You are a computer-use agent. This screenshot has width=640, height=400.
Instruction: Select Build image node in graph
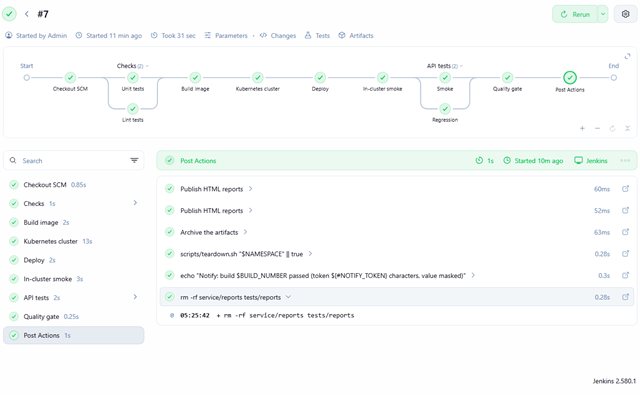click(195, 77)
